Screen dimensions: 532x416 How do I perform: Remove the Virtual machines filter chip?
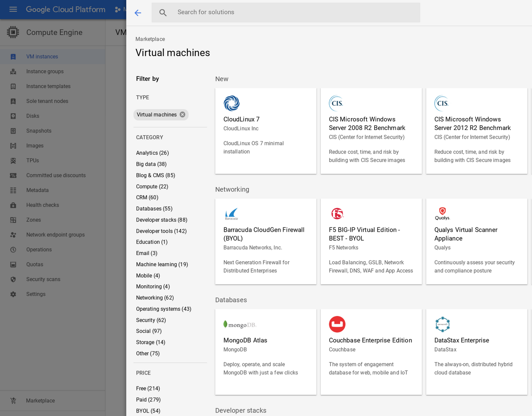point(182,115)
